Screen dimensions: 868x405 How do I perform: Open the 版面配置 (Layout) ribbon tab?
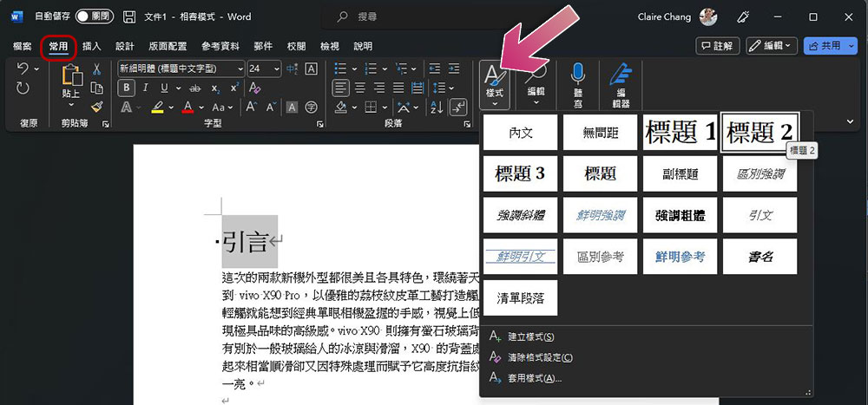pos(168,46)
